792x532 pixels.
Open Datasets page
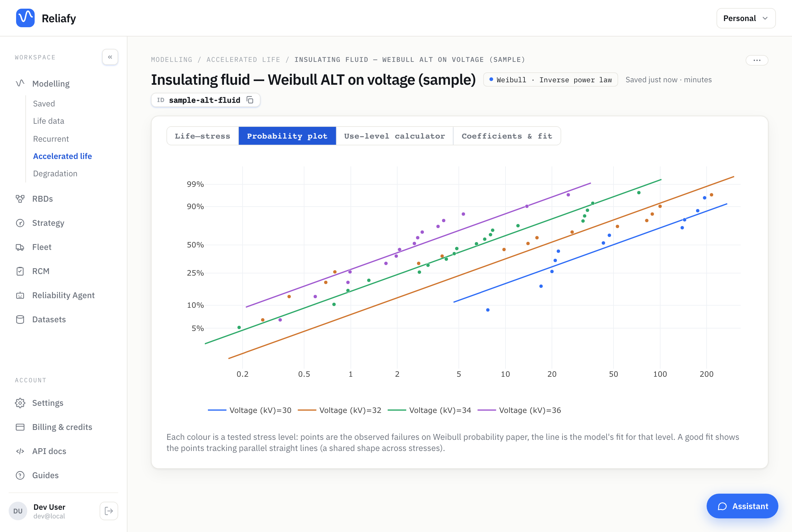[49, 319]
